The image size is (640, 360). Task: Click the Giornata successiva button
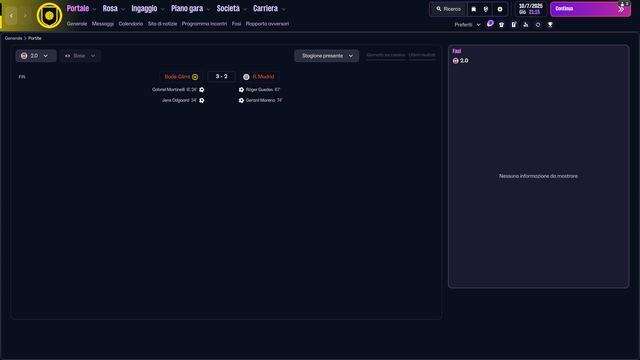[386, 55]
